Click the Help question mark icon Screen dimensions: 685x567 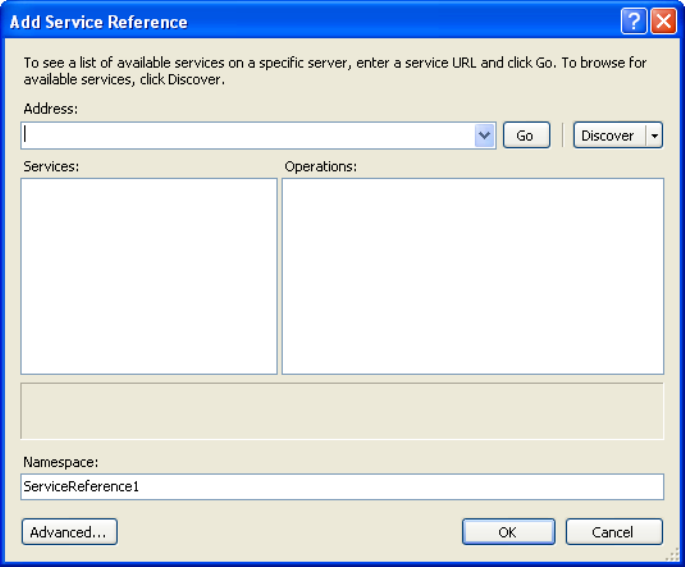[633, 21]
